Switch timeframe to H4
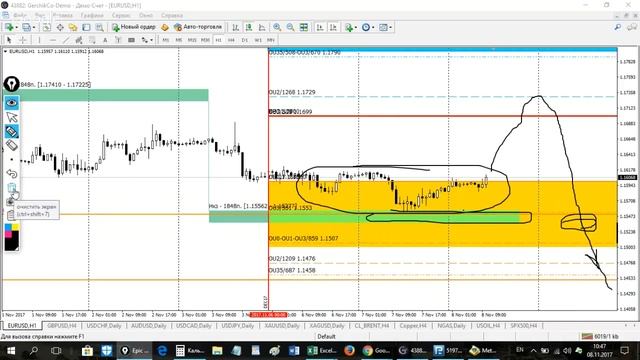 click(x=231, y=40)
